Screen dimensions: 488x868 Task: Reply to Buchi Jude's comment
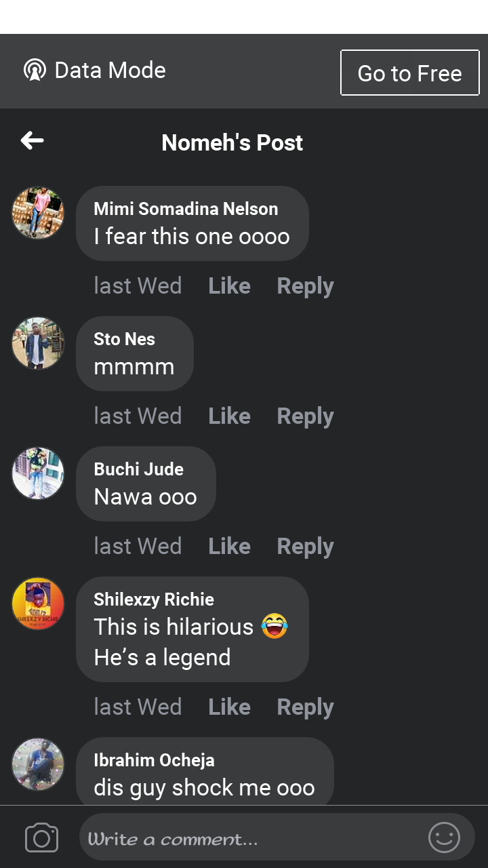click(x=305, y=547)
